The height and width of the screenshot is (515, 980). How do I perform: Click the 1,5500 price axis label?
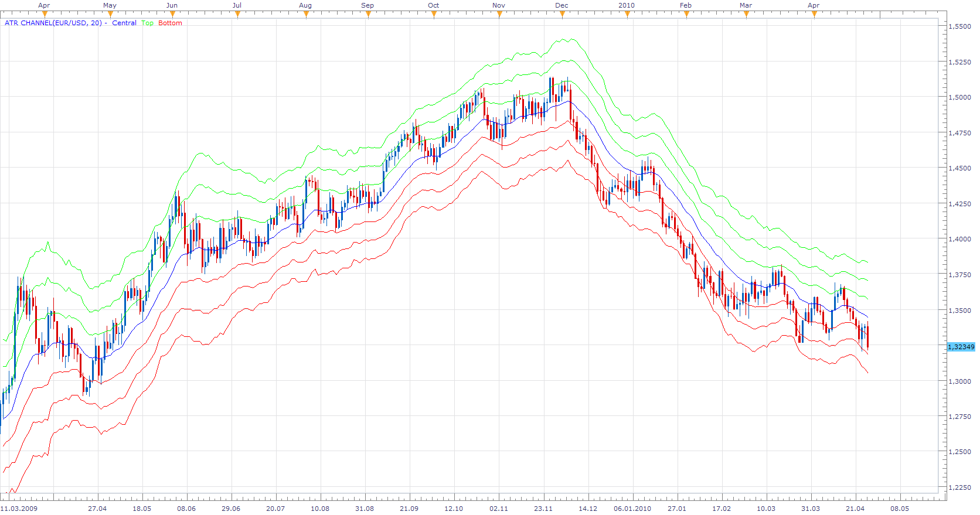[x=959, y=26]
